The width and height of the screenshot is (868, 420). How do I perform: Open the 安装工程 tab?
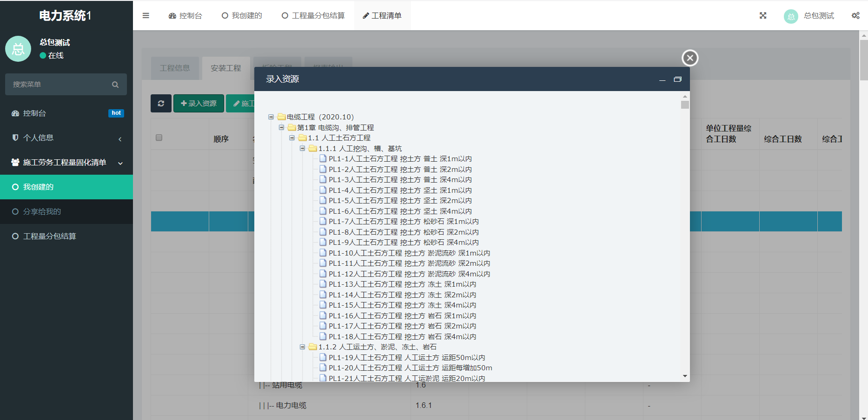click(226, 68)
